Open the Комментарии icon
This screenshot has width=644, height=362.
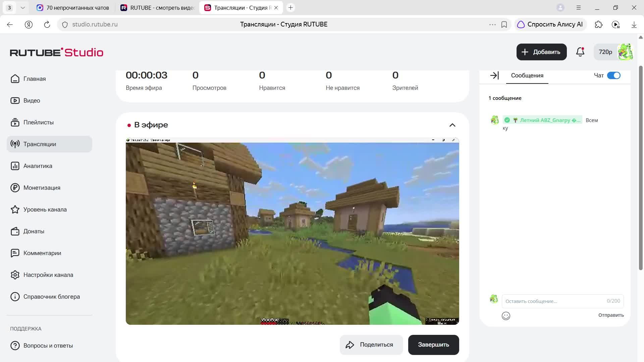click(15, 253)
